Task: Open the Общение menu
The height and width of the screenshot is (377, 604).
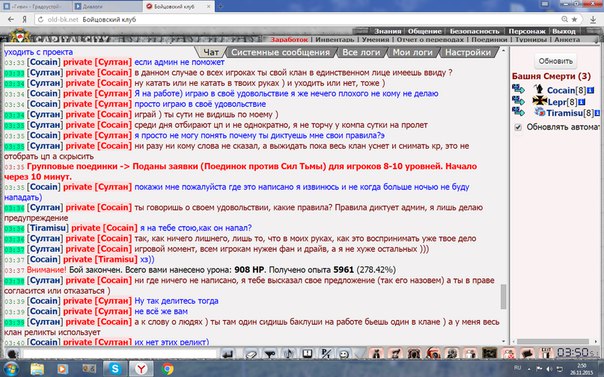Action: pos(424,31)
